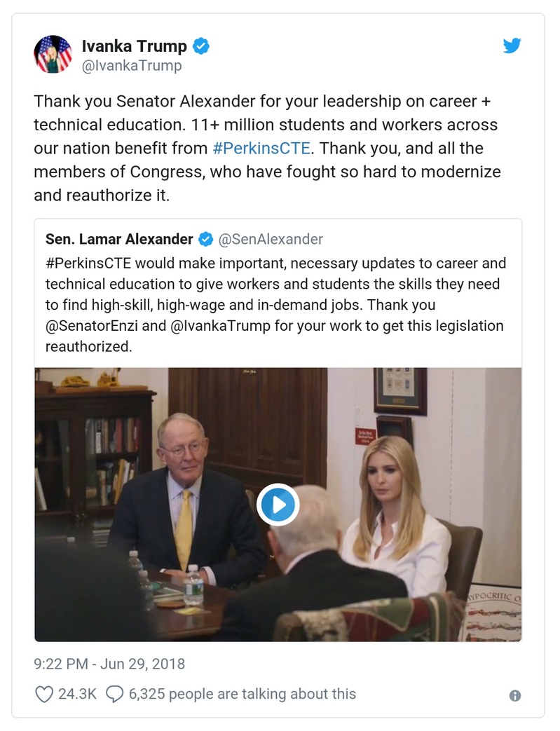This screenshot has height=731, width=560.
Task: Click the quoted tweet's #PerkinsCTE text
Action: [88, 264]
